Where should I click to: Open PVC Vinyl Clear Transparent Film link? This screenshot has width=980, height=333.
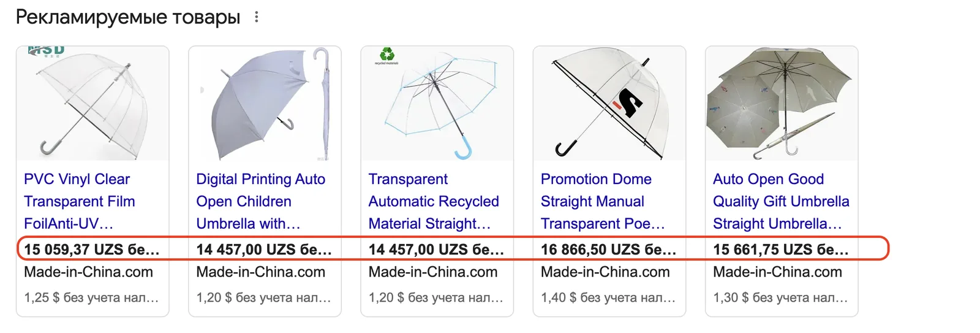(80, 201)
